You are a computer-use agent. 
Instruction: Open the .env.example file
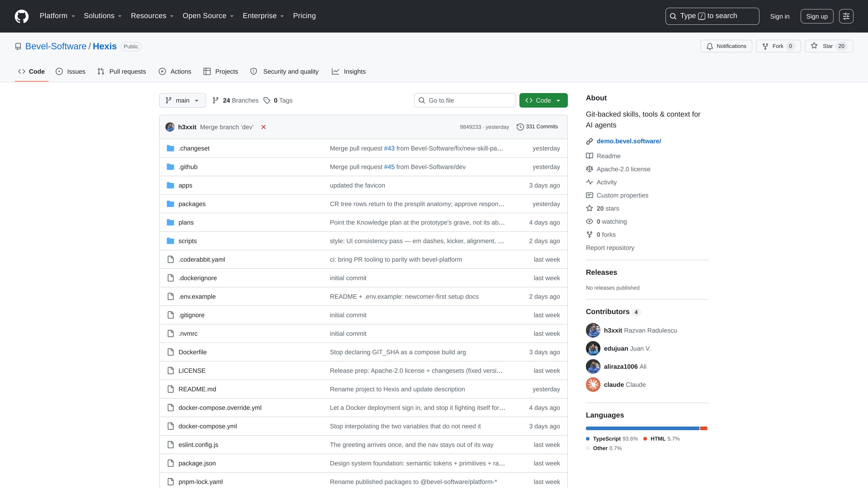point(197,296)
